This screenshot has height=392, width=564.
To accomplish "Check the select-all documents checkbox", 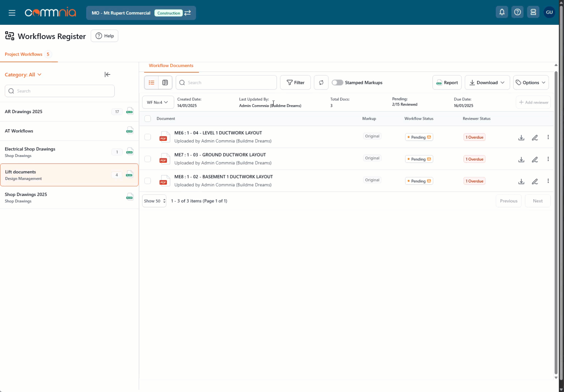I will pos(148,119).
